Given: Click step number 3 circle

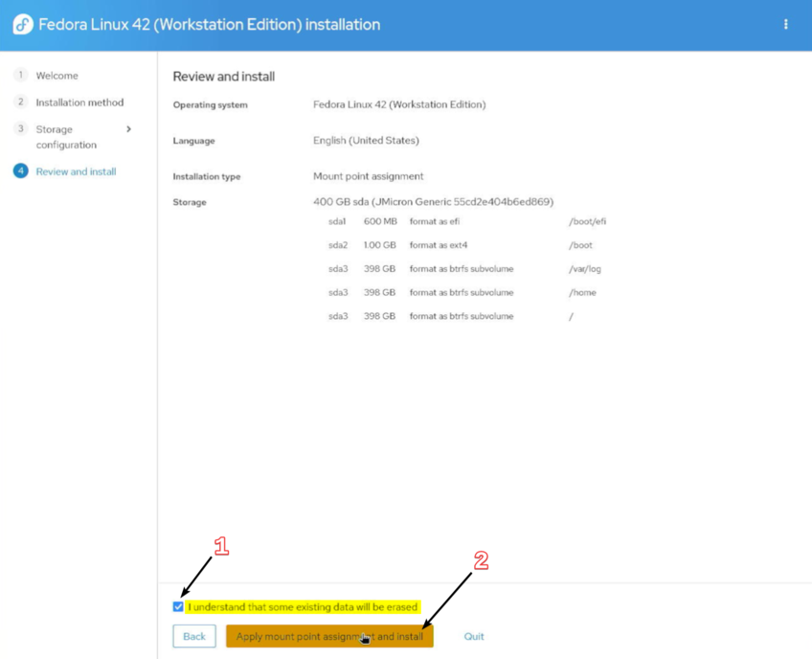Looking at the screenshot, I should 21,128.
